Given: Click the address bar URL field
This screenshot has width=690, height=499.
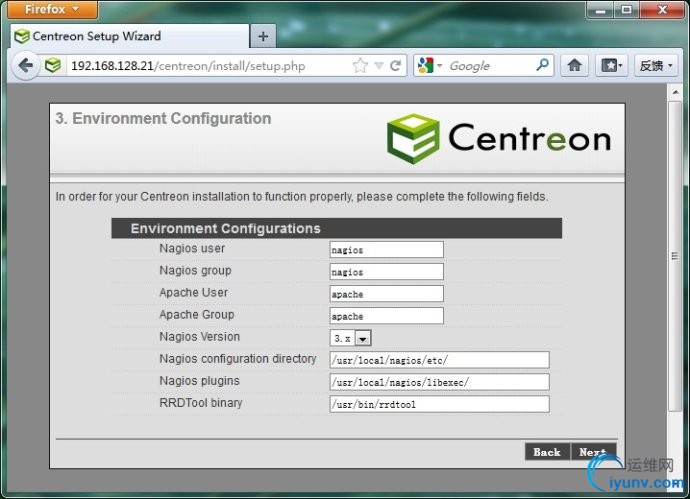Looking at the screenshot, I should coord(209,66).
